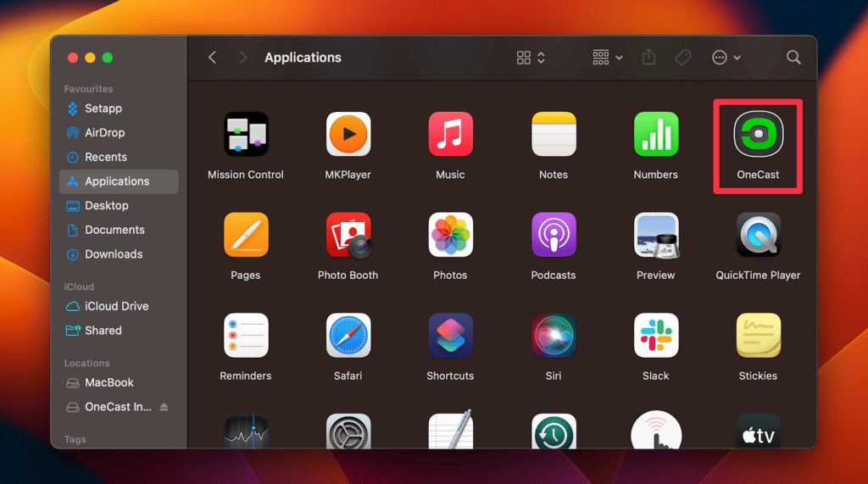The width and height of the screenshot is (868, 484).
Task: Click the Applications window title
Action: tap(303, 58)
